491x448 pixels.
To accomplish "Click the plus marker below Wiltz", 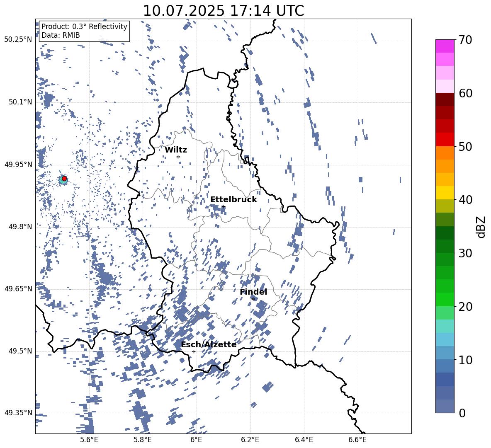I will [178, 157].
